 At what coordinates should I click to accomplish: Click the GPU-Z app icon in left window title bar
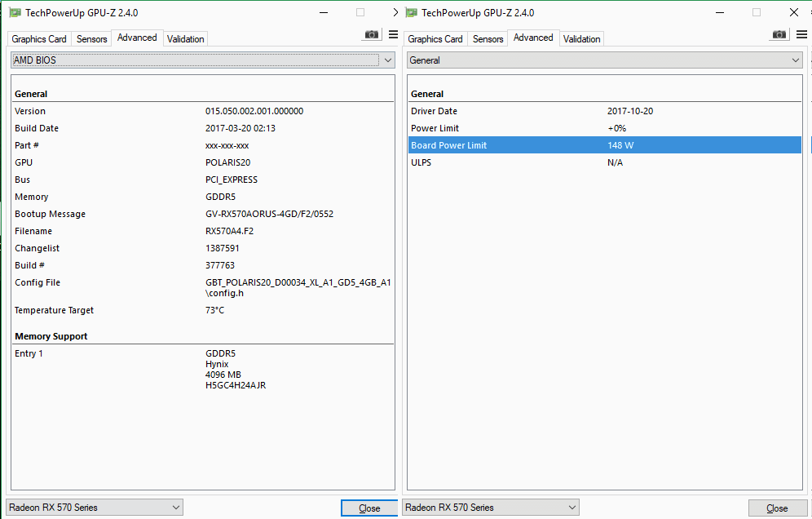coord(15,12)
